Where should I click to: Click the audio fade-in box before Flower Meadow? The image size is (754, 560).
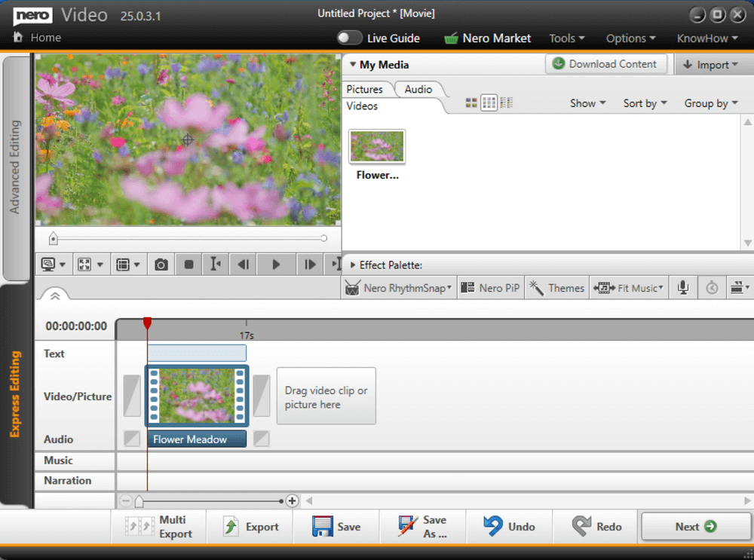[132, 439]
